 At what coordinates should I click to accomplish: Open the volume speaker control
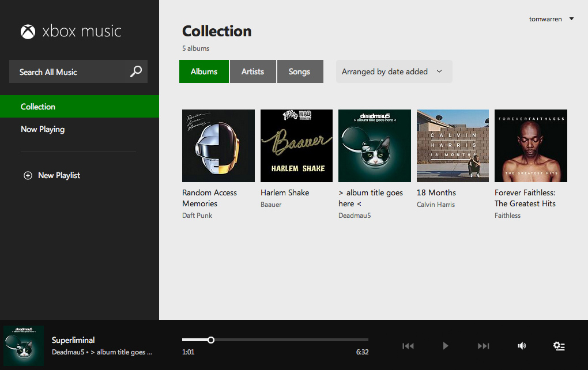tap(522, 346)
